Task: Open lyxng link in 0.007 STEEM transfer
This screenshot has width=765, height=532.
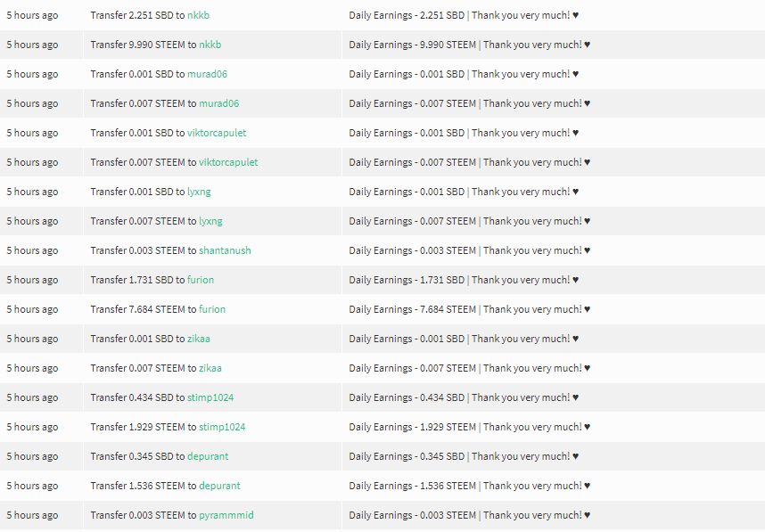Action: point(210,221)
